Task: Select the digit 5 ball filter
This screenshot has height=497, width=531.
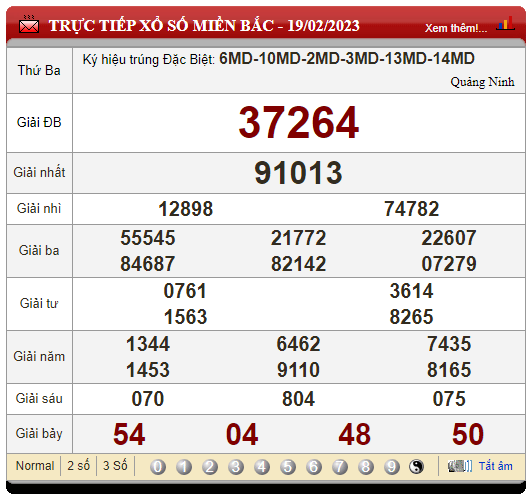Action: tap(288, 467)
